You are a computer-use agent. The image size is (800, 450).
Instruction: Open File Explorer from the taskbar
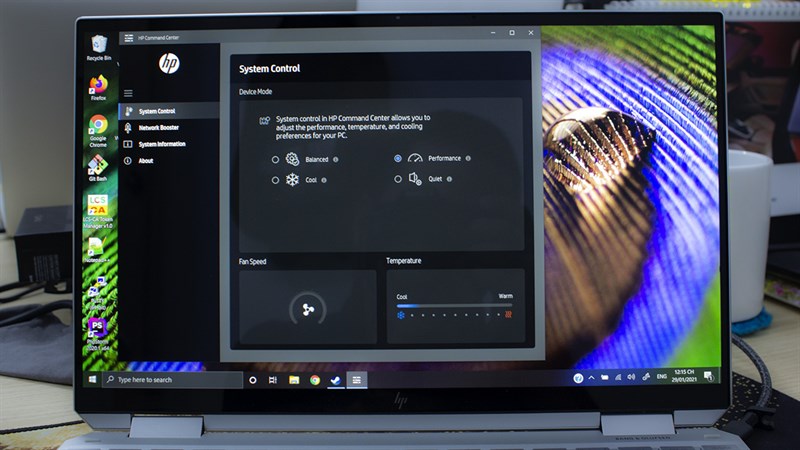[294, 380]
